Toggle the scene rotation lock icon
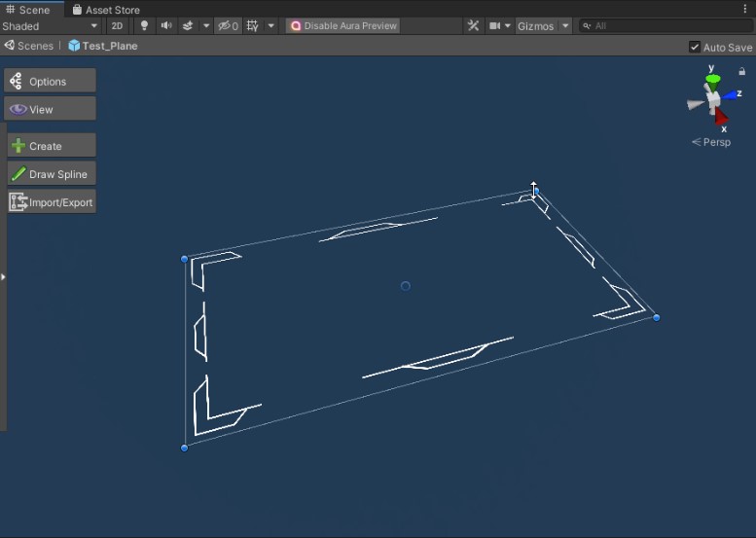Viewport: 756px width, 538px height. (741, 71)
